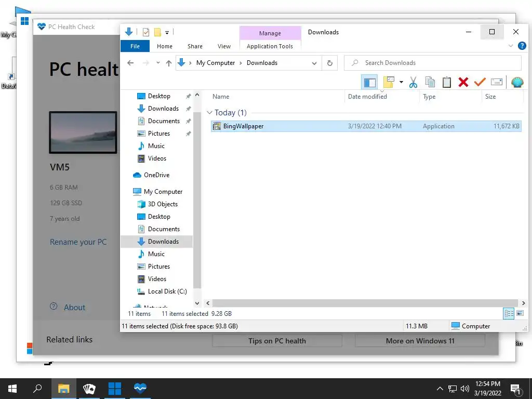Screen dimensions: 532x399
Task: Select My Computer in the navigation pane
Action: point(163,192)
